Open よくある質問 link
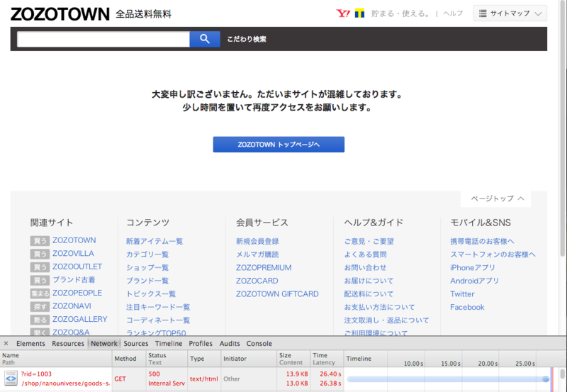The height and width of the screenshot is (392, 567). [365, 254]
